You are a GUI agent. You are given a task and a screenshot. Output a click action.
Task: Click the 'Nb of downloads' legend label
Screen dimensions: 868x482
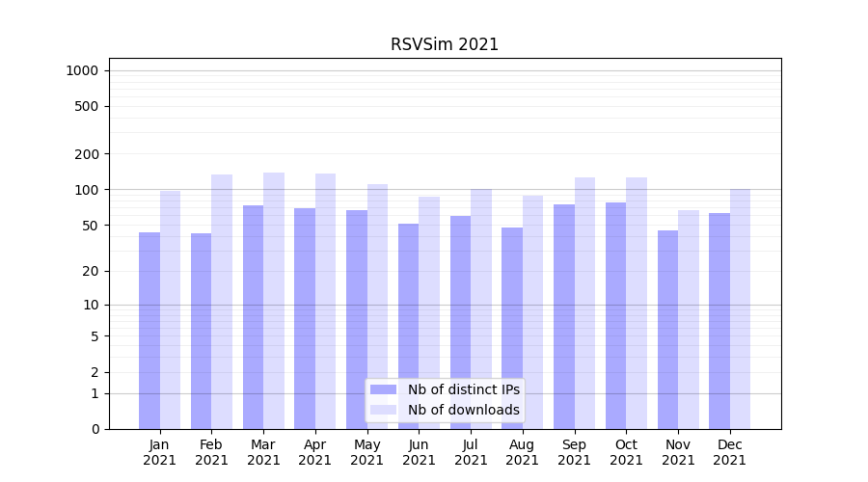[x=463, y=410]
